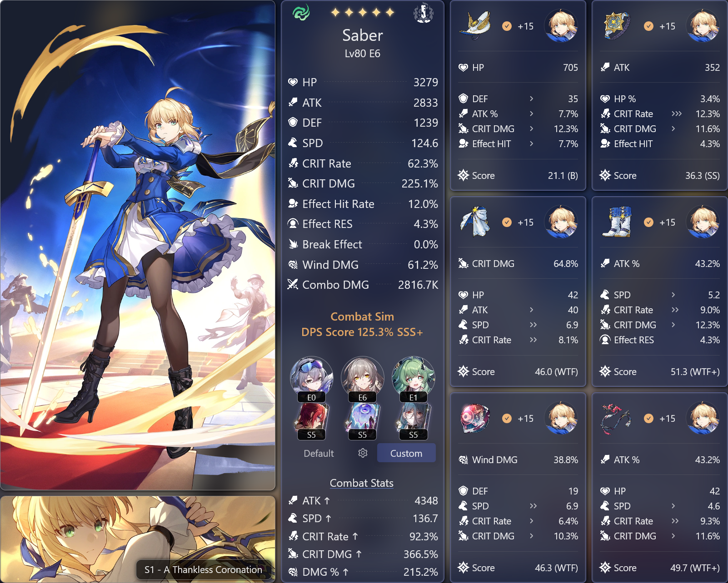The width and height of the screenshot is (728, 583).
Task: Toggle the checkmark on the boots relic
Action: click(648, 222)
